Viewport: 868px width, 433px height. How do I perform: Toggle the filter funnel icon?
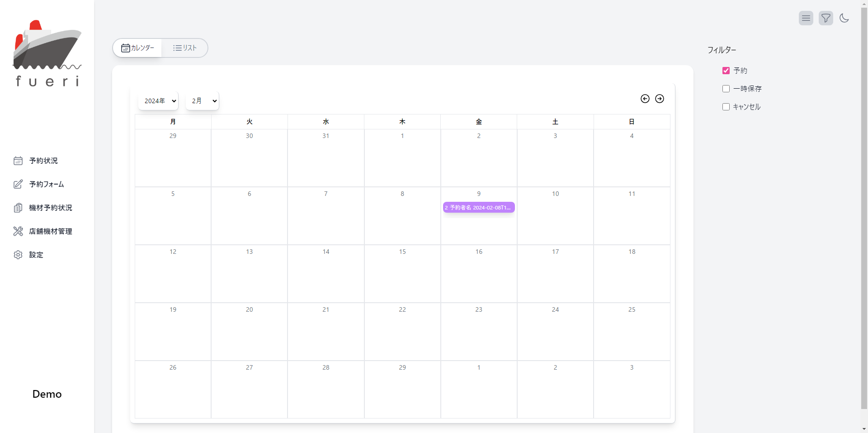[x=826, y=18]
